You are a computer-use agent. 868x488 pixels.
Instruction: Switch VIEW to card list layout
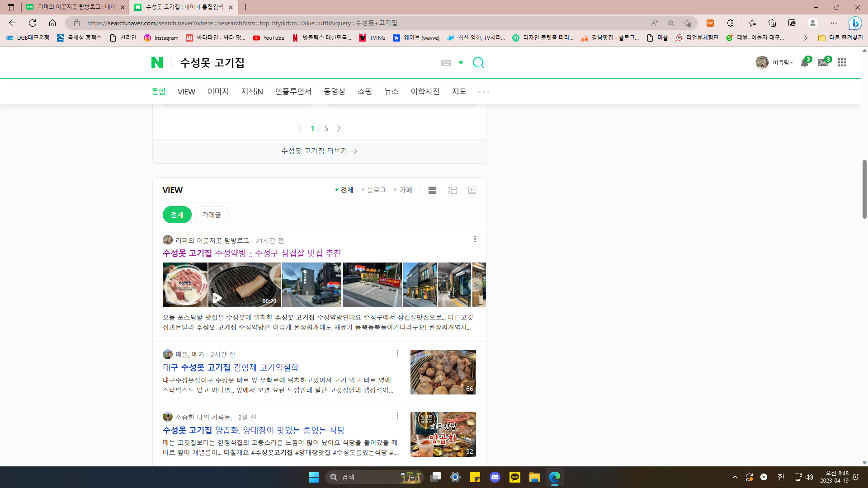coord(432,190)
